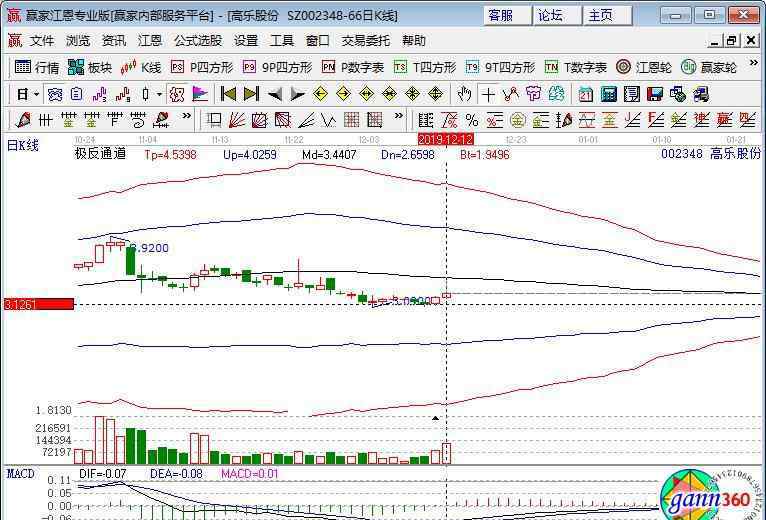Open the P数字表 number table

(353, 67)
